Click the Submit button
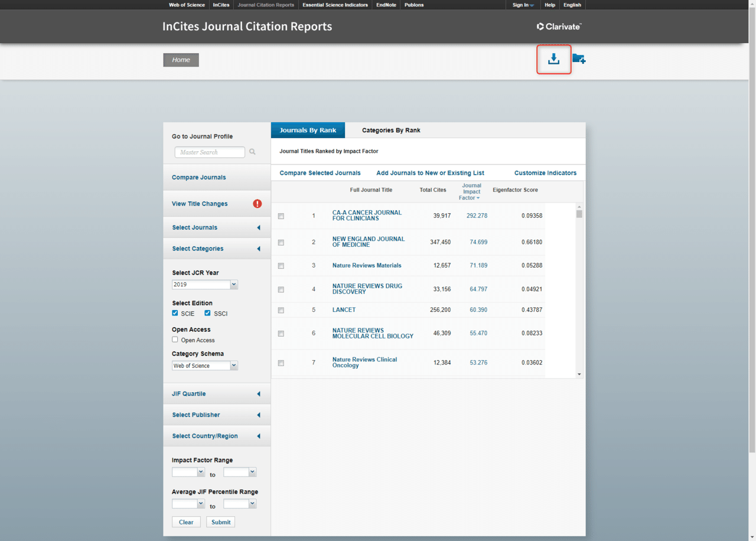This screenshot has height=541, width=756. 221,522
